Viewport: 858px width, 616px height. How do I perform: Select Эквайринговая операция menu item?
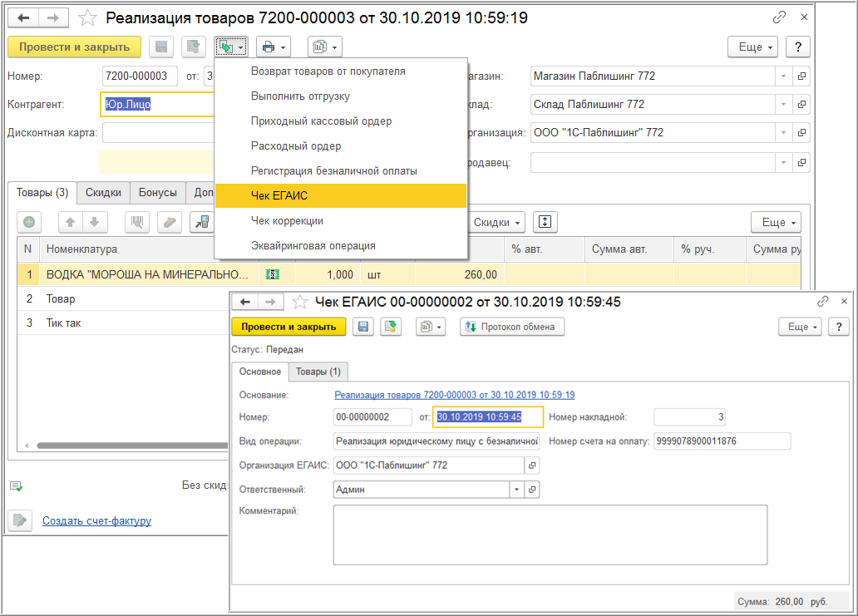point(341,245)
